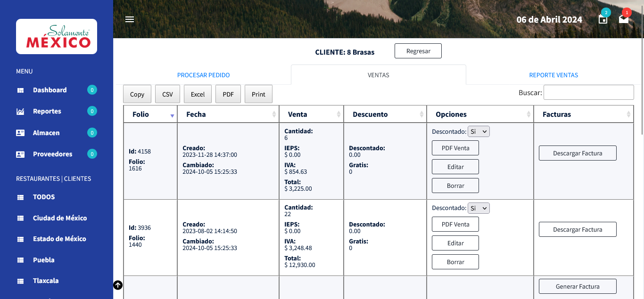Click the Almacen card icon

[x=20, y=133]
